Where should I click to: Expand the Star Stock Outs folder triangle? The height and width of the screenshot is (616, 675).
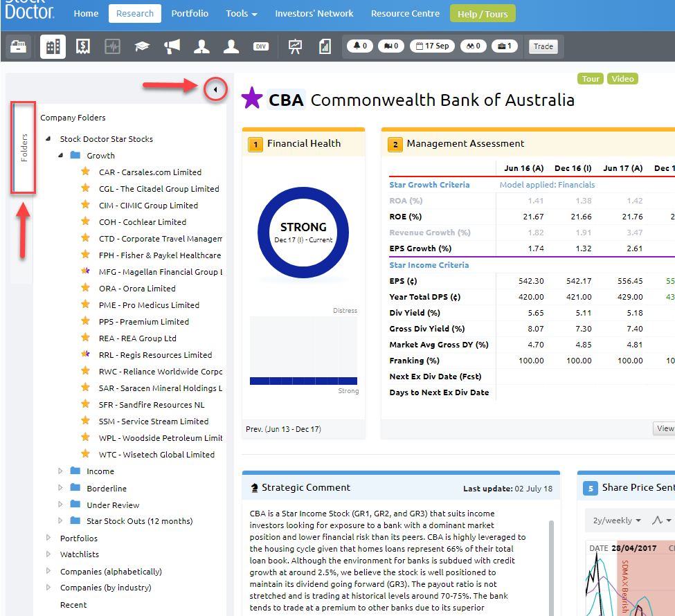click(x=61, y=520)
